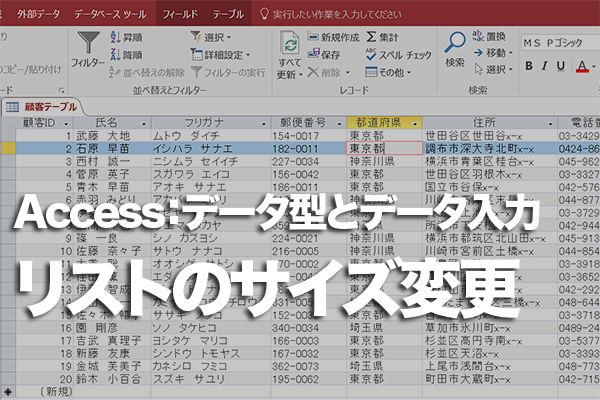The width and height of the screenshot is (600, 400).
Task: Open 郵便番号 column filter arrow
Action: (x=339, y=124)
